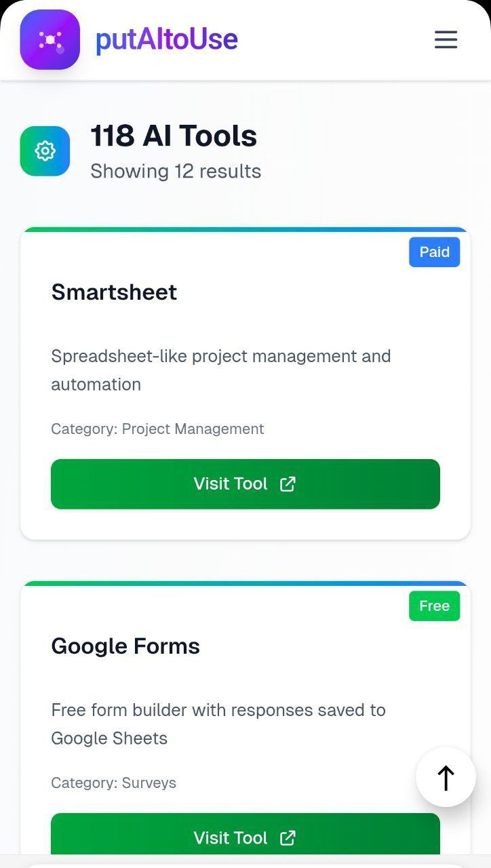Click the external link icon in Google Forms' Visit Tool button
Viewport: 491px width, 868px height.
point(288,837)
